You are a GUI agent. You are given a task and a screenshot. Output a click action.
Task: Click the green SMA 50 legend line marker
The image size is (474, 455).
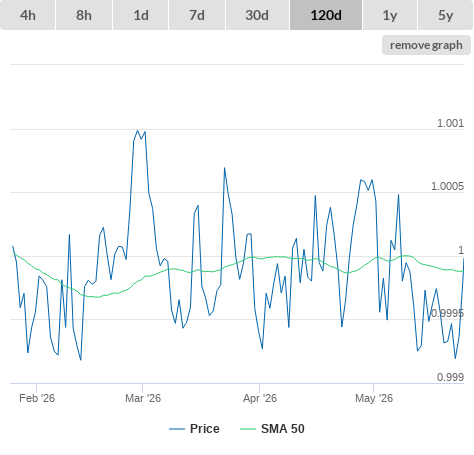click(x=248, y=429)
